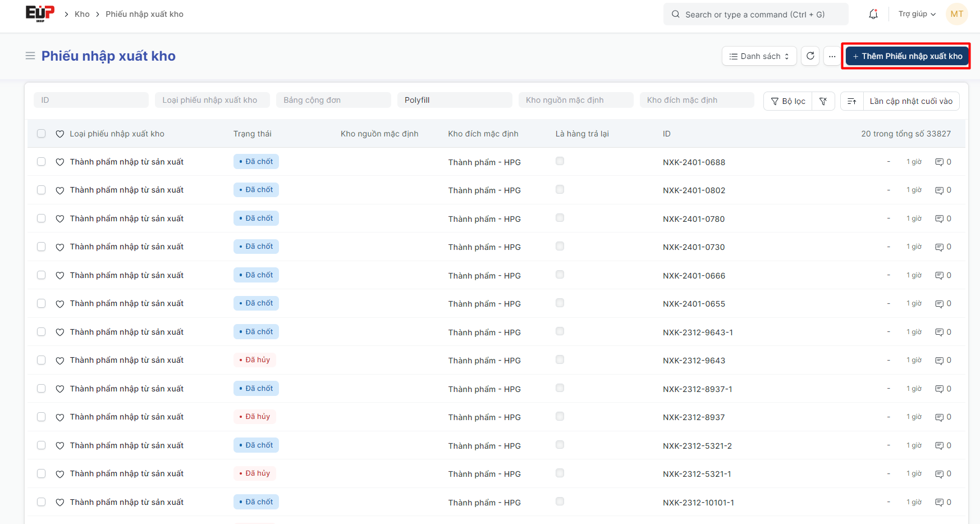
Task: Open the MT user avatar menu
Action: (956, 14)
